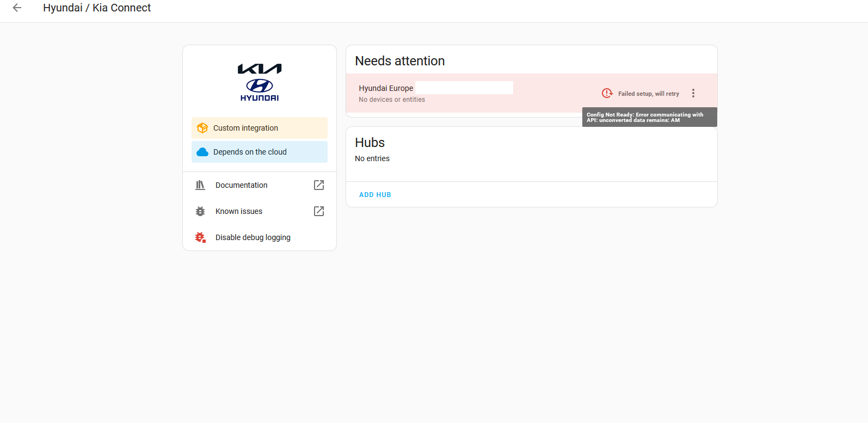
Task: Click the ADD HUB button
Action: pyautogui.click(x=375, y=194)
